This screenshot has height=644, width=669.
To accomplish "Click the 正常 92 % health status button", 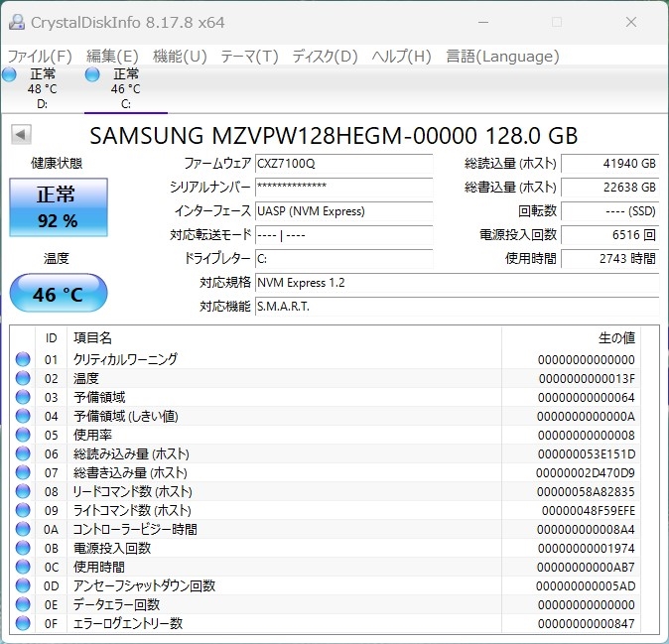I will 59,207.
